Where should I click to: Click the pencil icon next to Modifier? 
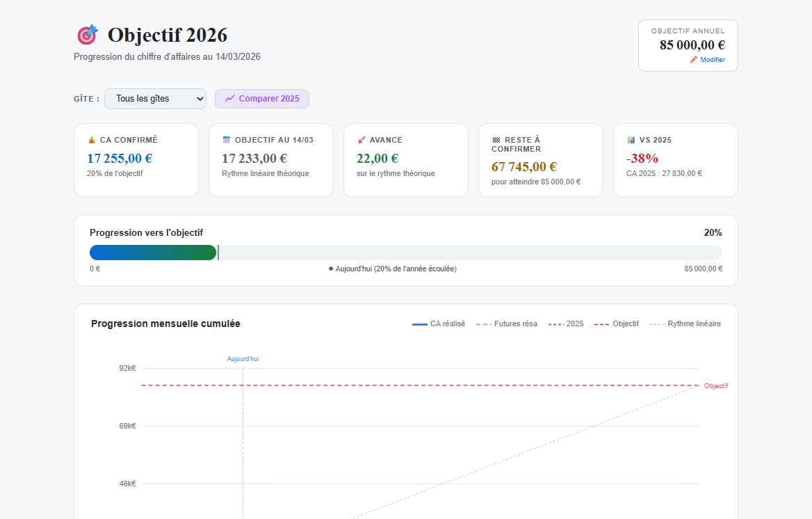click(x=693, y=60)
